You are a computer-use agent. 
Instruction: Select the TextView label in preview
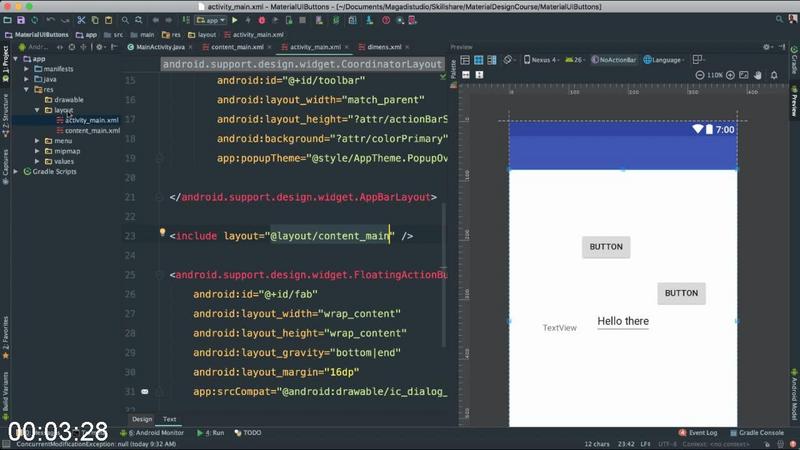pyautogui.click(x=560, y=328)
